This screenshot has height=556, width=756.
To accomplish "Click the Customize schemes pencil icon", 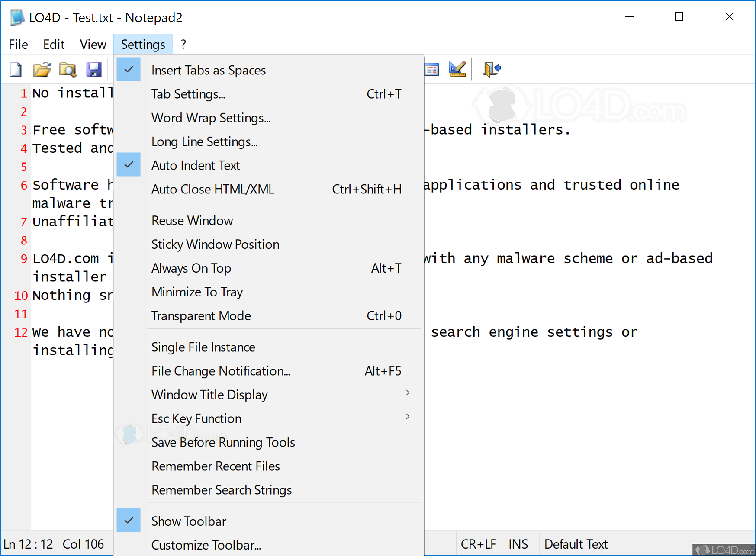I will 457,69.
